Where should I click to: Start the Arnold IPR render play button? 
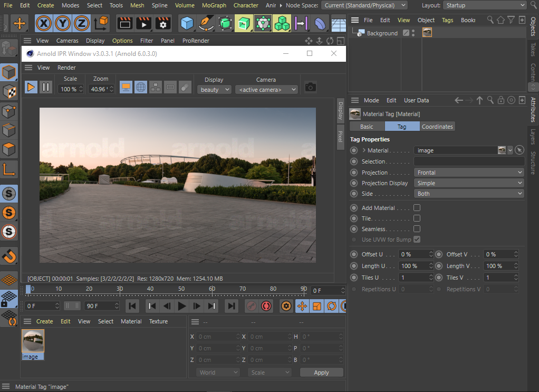point(31,88)
